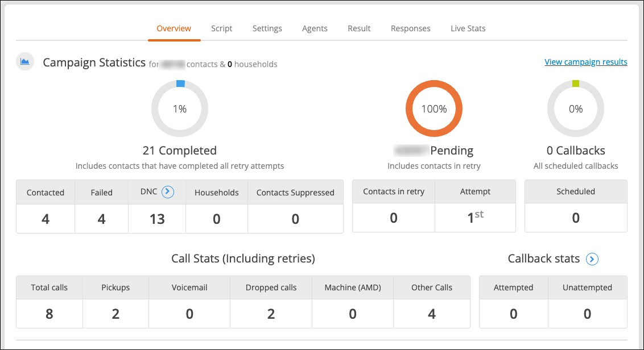The image size is (644, 350).
Task: Follow the View campaign results link
Action: tap(585, 62)
